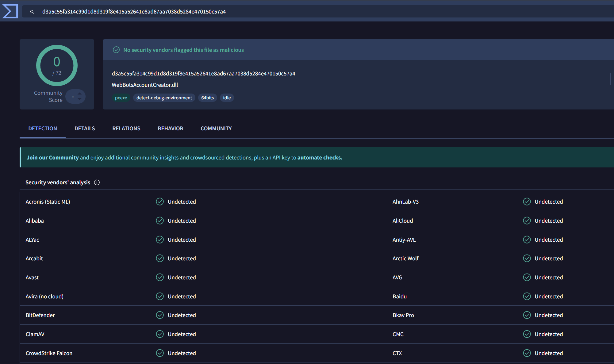Click the green checkmark in the no-vendors-flagged banner
This screenshot has height=364, width=614.
[x=116, y=50]
